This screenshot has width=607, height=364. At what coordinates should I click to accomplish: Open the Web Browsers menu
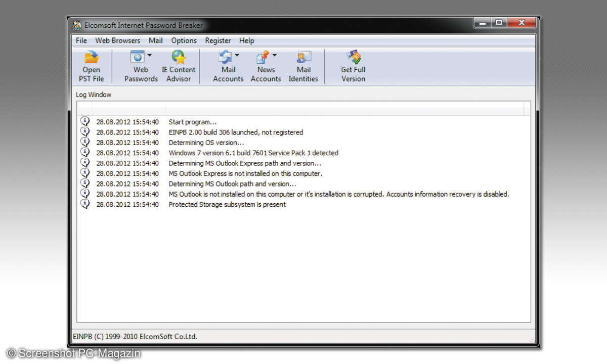coord(118,40)
